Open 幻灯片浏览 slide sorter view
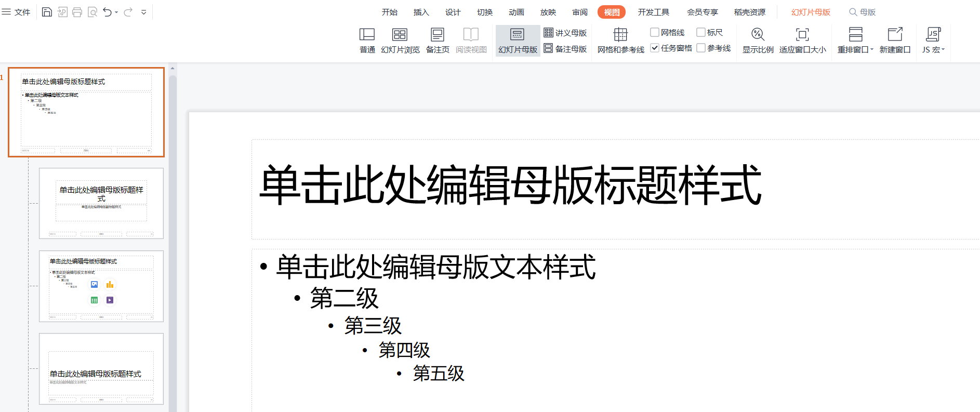 tap(400, 41)
